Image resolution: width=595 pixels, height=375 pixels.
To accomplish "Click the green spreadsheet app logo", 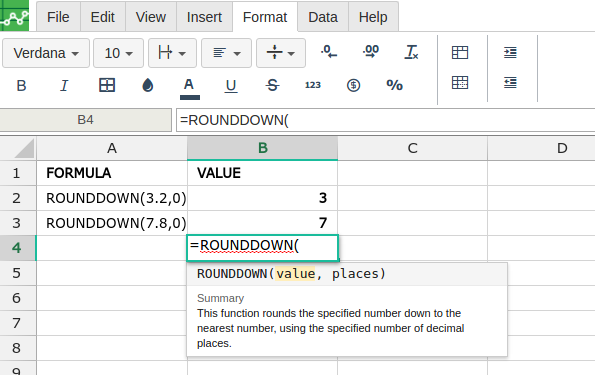I will click(14, 15).
